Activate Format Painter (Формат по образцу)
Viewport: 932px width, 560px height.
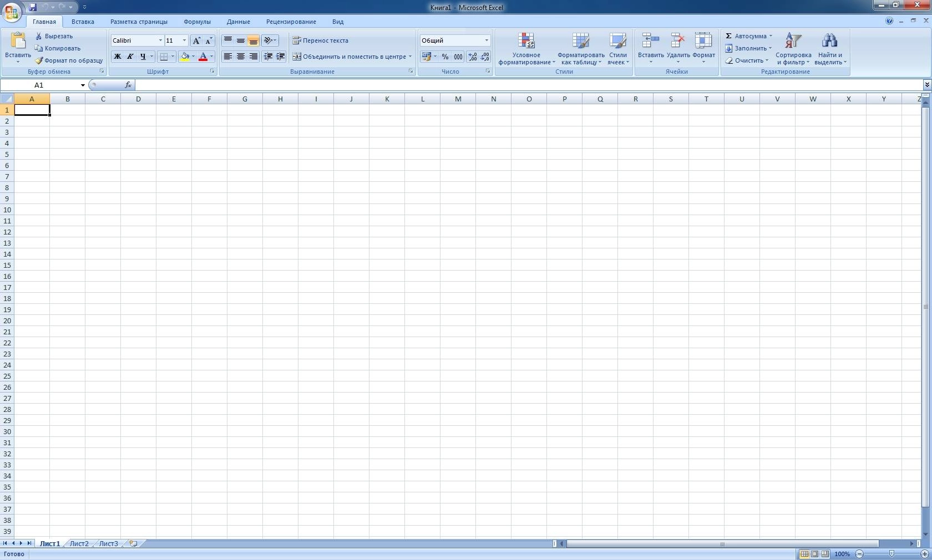click(69, 60)
